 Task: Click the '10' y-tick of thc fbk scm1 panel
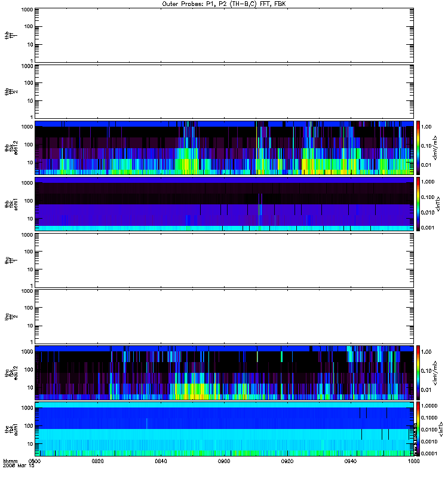[x=30, y=444]
